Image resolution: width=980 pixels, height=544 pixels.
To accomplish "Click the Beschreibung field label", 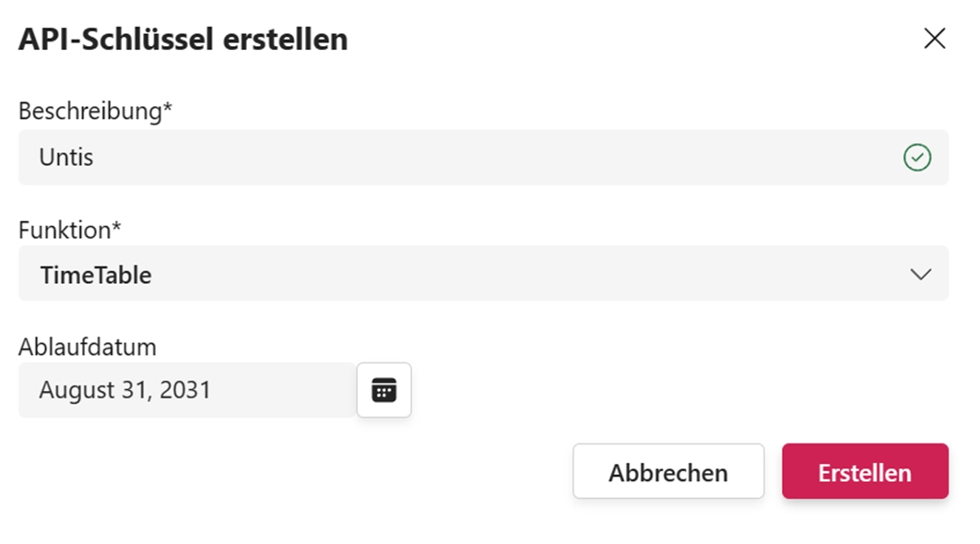I will point(89,112).
